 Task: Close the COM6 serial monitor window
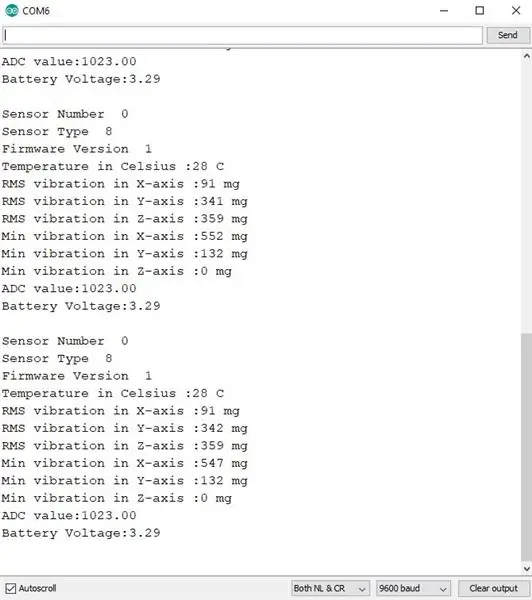coord(516,11)
